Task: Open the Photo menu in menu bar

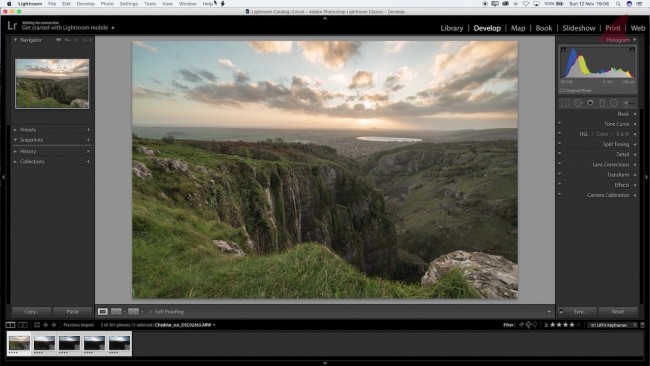Action: tap(107, 4)
